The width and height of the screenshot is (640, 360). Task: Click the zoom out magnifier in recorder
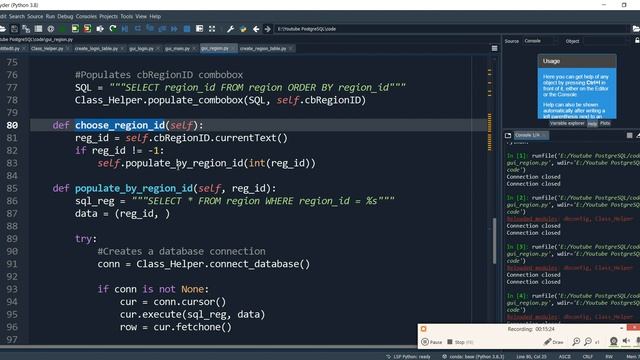pos(588,342)
